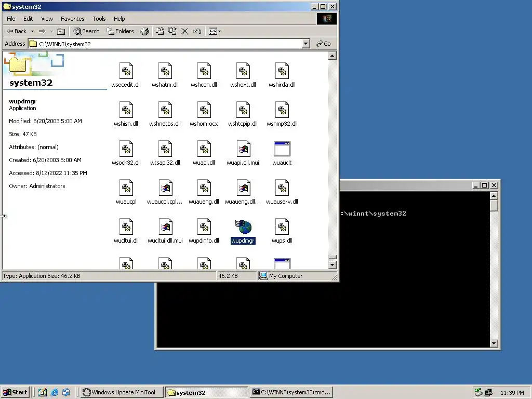Image resolution: width=532 pixels, height=399 pixels.
Task: Click the Back button
Action: tap(17, 31)
